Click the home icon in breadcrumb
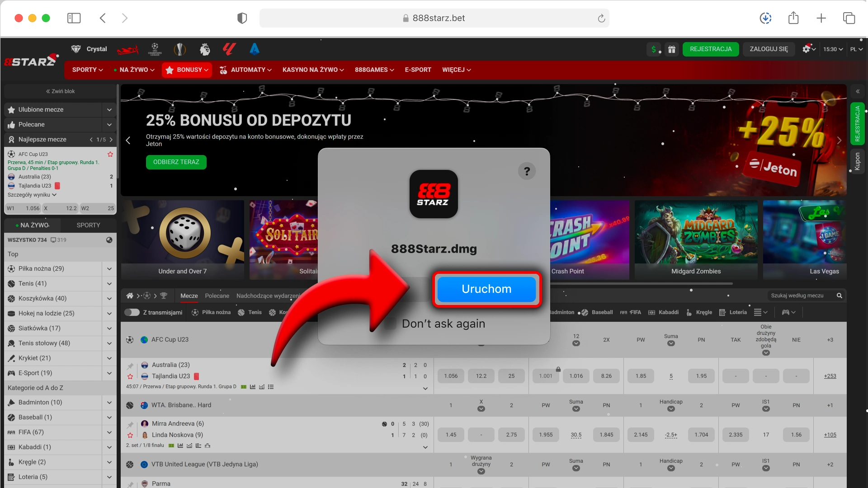 (x=130, y=296)
